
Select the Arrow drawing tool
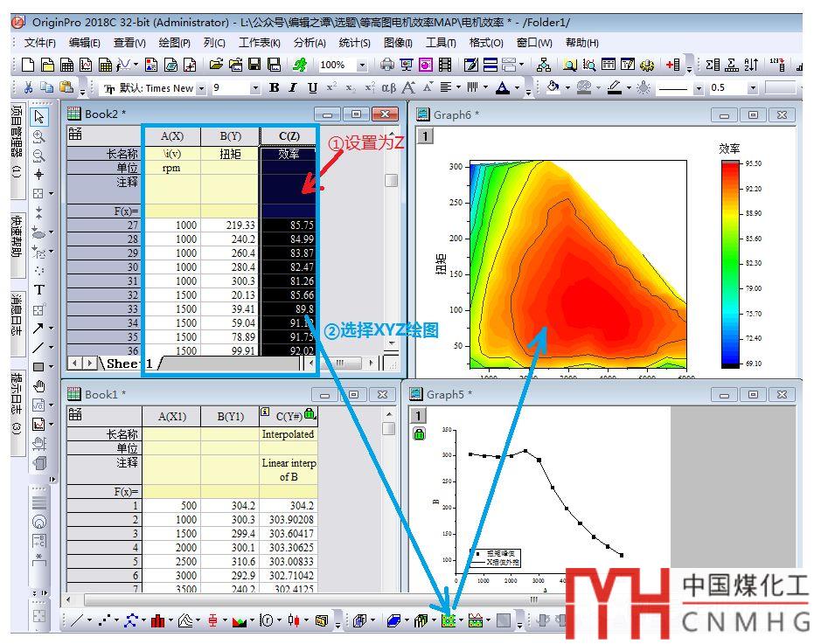39,329
